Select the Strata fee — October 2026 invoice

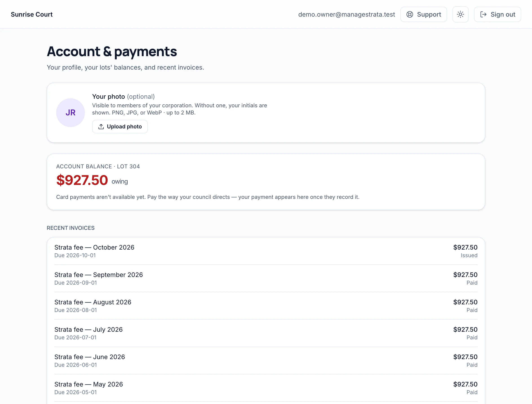pos(266,251)
